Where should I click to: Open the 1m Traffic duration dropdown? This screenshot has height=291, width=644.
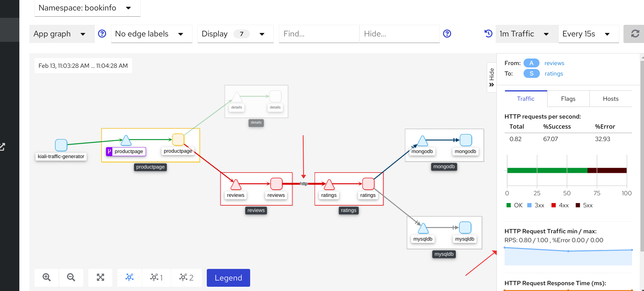pyautogui.click(x=527, y=34)
